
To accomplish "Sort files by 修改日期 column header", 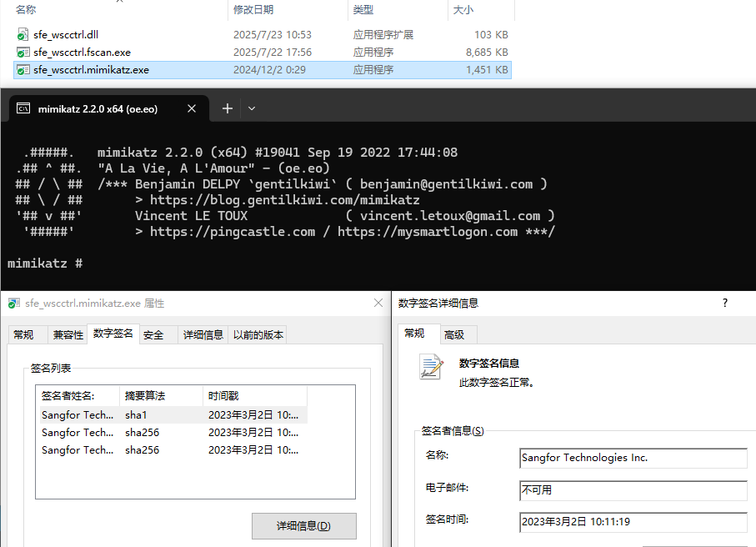I will (253, 10).
